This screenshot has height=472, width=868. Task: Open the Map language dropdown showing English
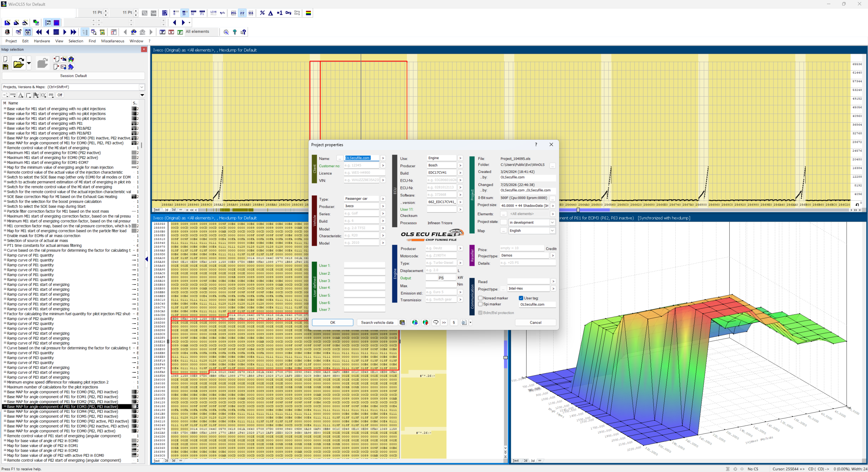point(552,231)
